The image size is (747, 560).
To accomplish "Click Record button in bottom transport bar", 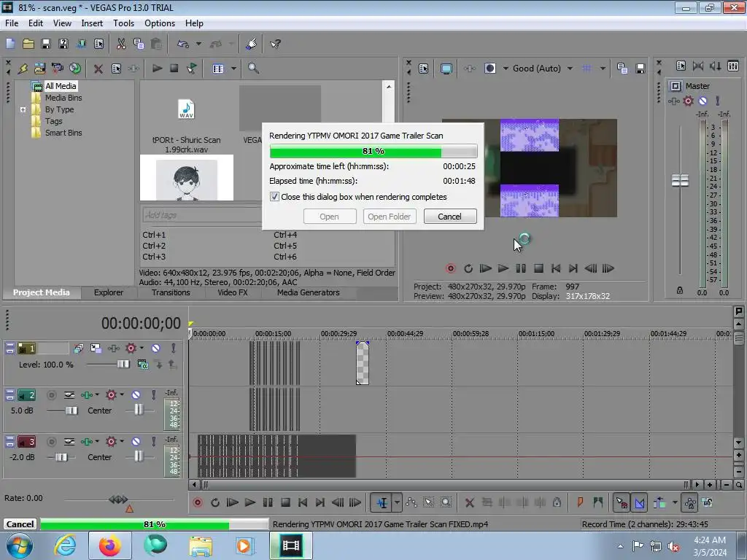I will point(197,502).
